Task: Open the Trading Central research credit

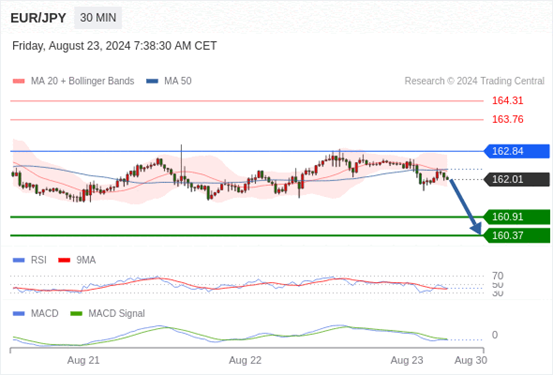Action: tap(474, 81)
